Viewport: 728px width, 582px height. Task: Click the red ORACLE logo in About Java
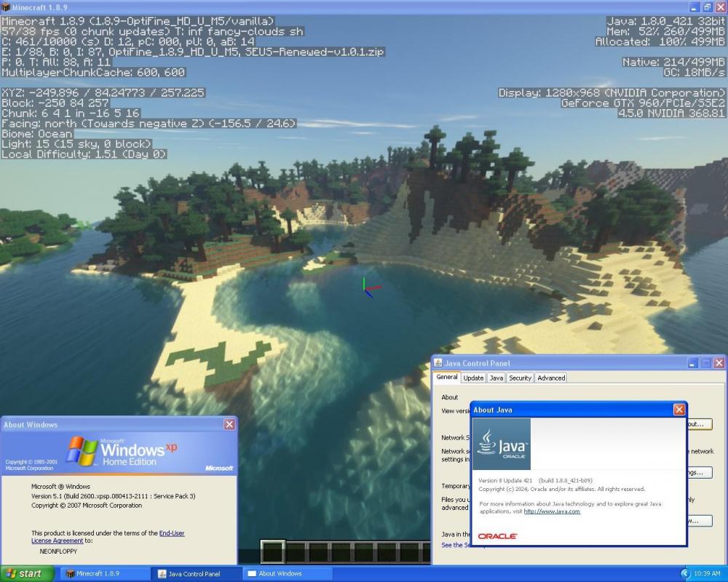pos(497,536)
